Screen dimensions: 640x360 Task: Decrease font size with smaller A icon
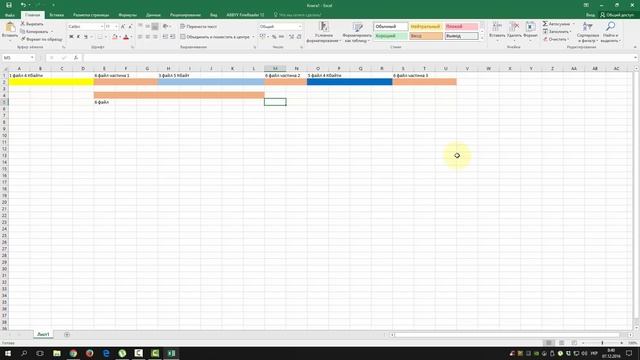(x=130, y=27)
